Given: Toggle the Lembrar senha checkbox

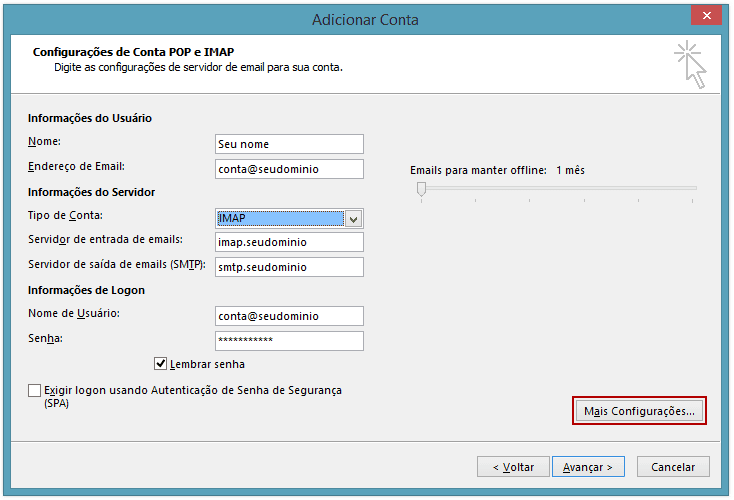Looking at the screenshot, I should (161, 364).
